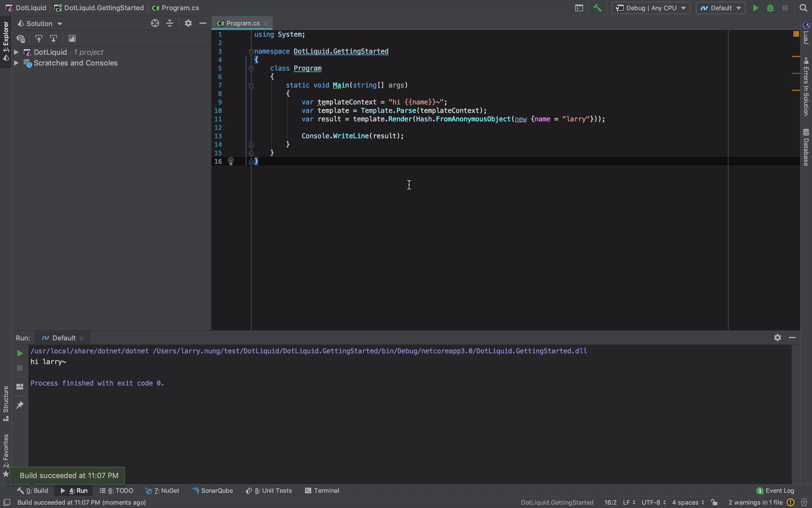This screenshot has width=812, height=508.
Task: Click the refresh projects icon in explorer toolbar
Action: 21,39
